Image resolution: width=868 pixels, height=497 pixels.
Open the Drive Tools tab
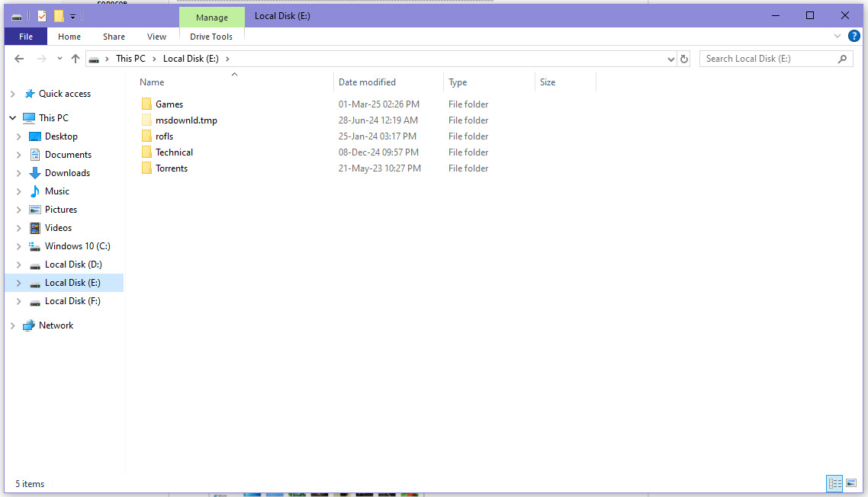pos(211,37)
